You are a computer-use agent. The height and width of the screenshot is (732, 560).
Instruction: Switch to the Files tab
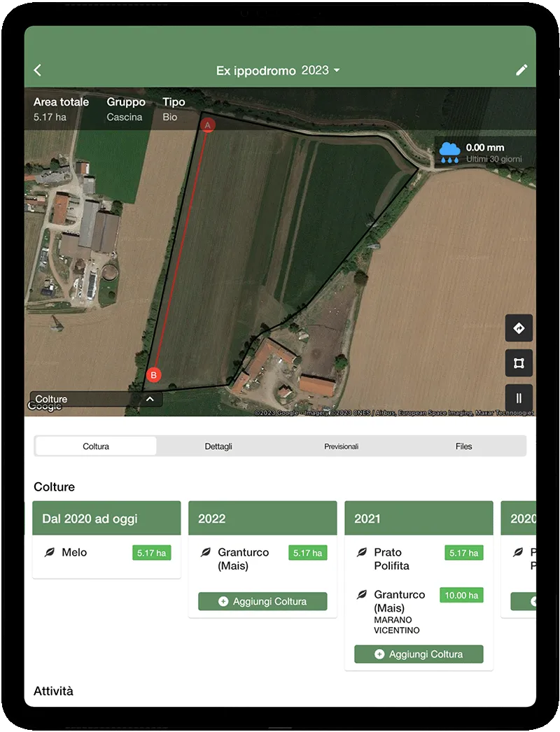[464, 446]
